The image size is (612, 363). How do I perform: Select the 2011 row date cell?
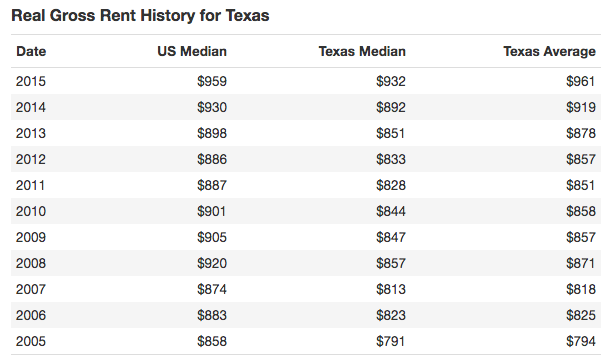(30, 185)
